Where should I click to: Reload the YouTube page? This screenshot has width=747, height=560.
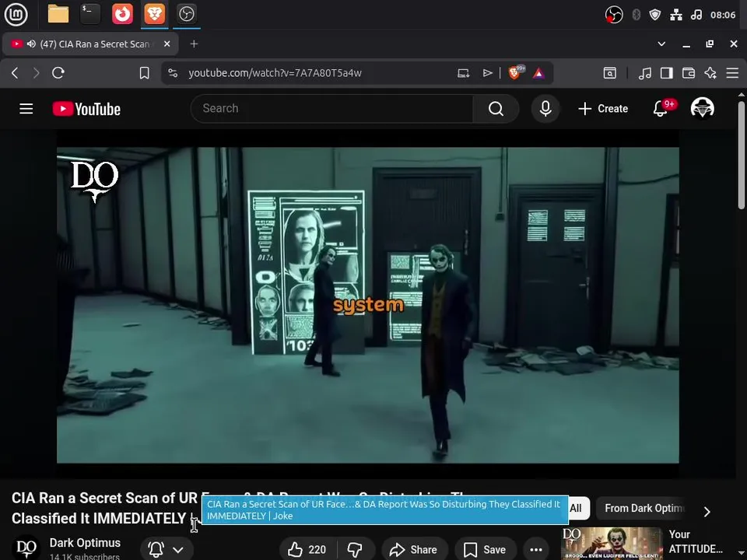coord(58,73)
